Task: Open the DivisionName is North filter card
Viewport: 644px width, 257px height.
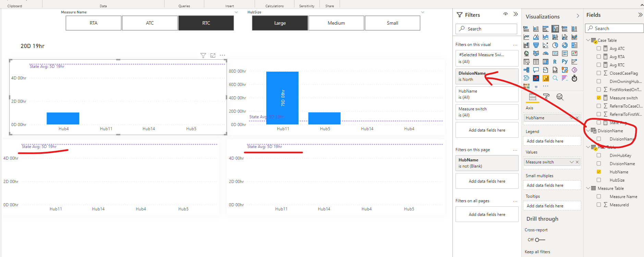Action: [x=487, y=76]
